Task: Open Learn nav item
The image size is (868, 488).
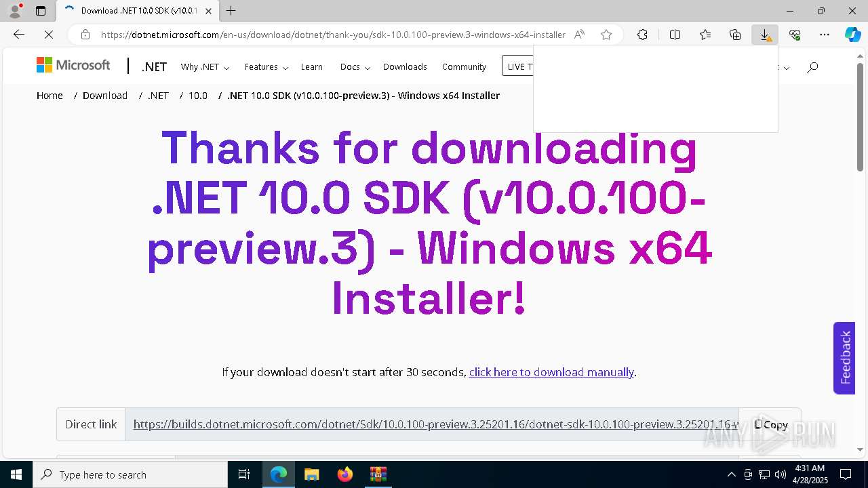Action: click(312, 67)
